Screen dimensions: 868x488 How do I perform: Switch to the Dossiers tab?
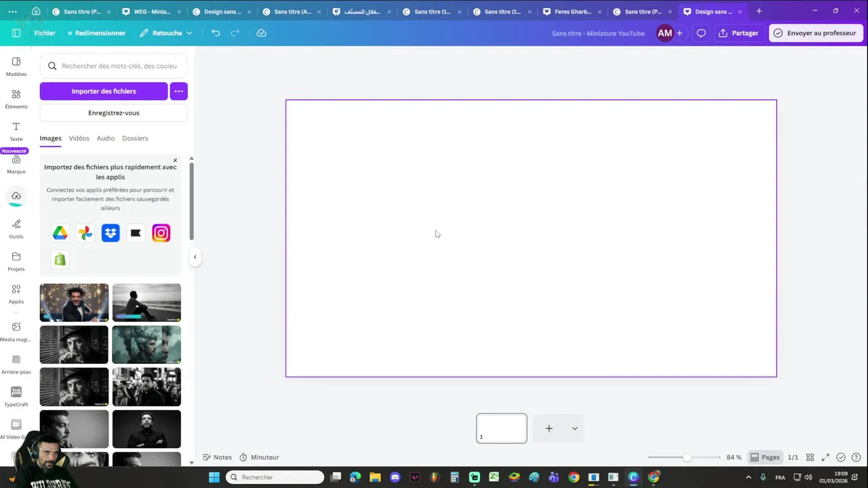135,138
